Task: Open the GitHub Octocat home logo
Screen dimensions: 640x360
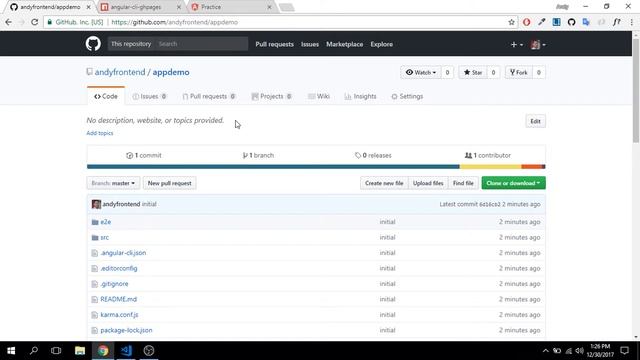Action: 93,44
